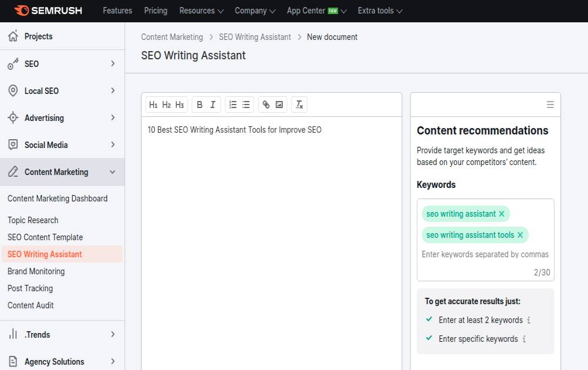Screen dimensions: 588x370
Task: Open the Projects home icon
Action: tap(13, 36)
